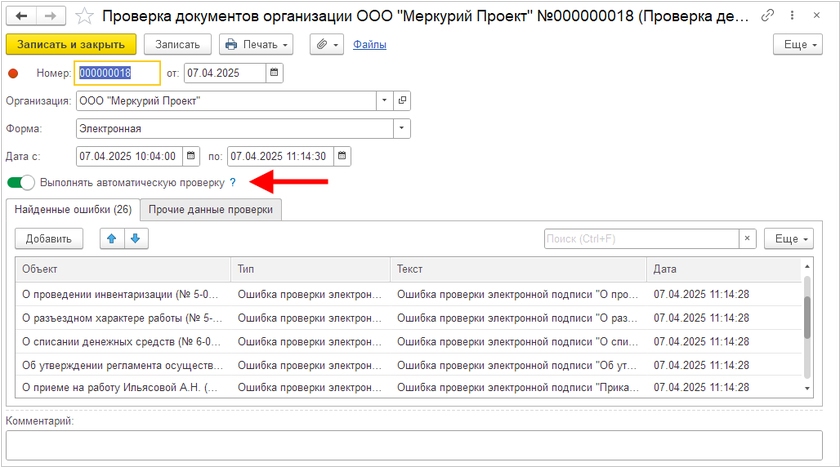Image resolution: width=840 pixels, height=467 pixels.
Task: Select row О проведении инвентаризации
Action: tap(409, 294)
